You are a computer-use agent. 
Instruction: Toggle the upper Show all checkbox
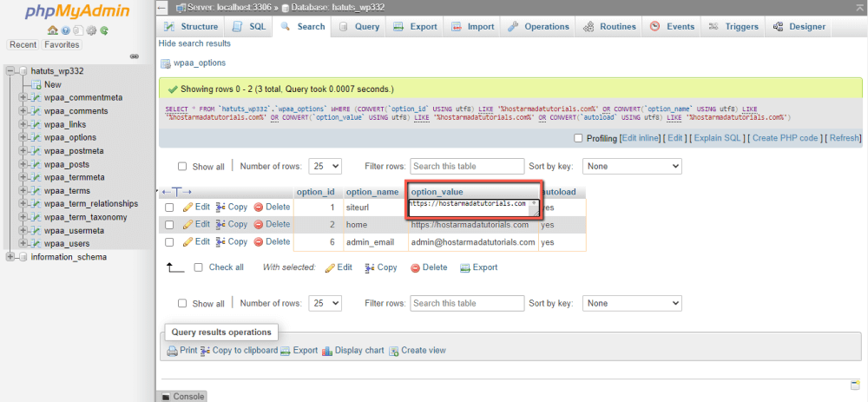tap(182, 166)
